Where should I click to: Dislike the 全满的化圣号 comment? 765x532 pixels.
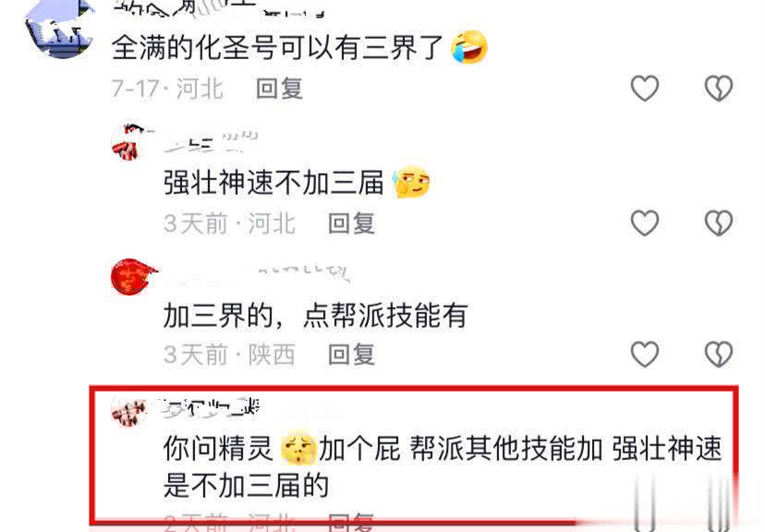(718, 89)
